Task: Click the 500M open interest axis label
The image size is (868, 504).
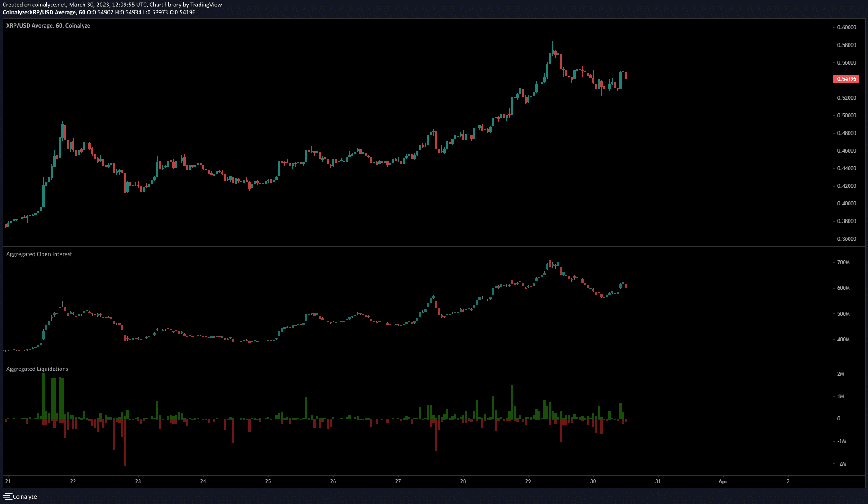Action: [x=844, y=314]
